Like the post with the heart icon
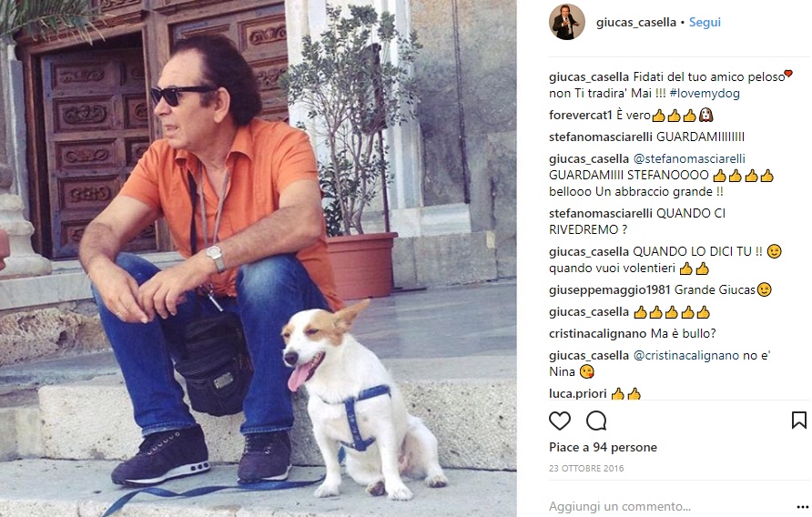Screen dimensions: 812x517 tap(560, 421)
